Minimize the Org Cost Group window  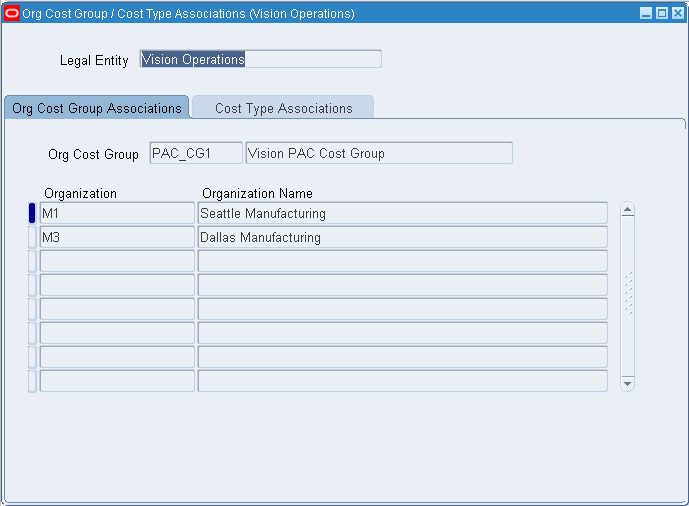pos(645,13)
